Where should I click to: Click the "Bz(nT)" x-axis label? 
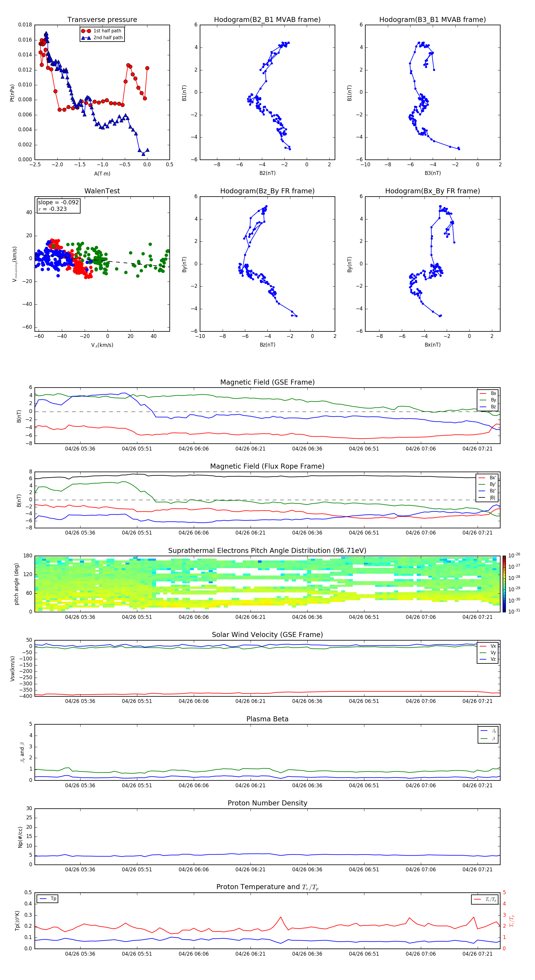(x=267, y=345)
